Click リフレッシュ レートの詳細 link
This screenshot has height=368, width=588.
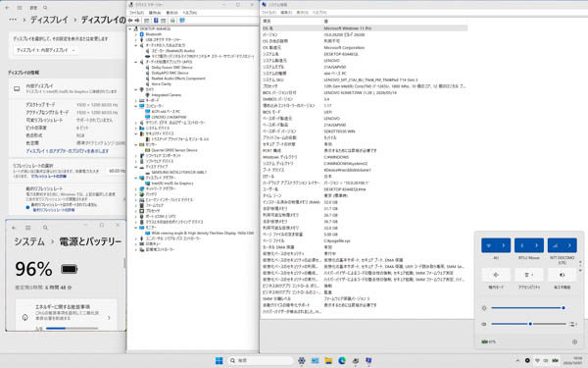(x=49, y=176)
